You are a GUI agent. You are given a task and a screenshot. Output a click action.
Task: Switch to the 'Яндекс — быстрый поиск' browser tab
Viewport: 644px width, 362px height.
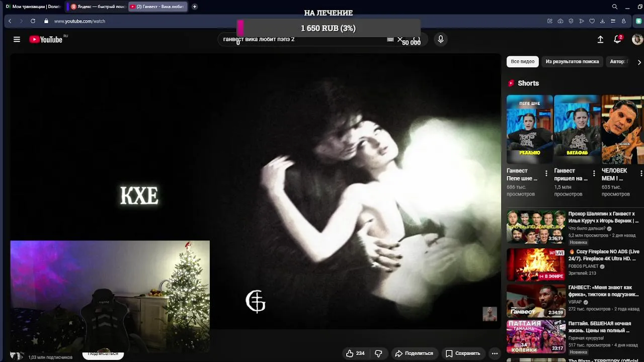[98, 7]
